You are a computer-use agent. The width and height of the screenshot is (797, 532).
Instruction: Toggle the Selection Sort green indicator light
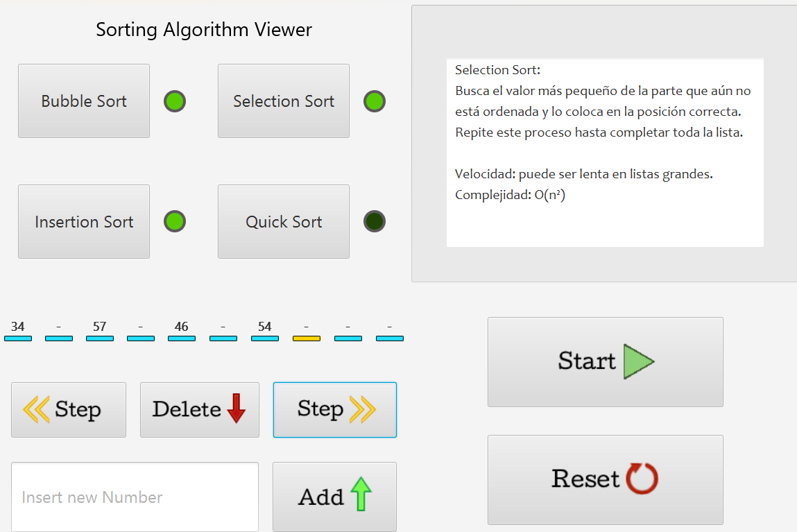[375, 101]
